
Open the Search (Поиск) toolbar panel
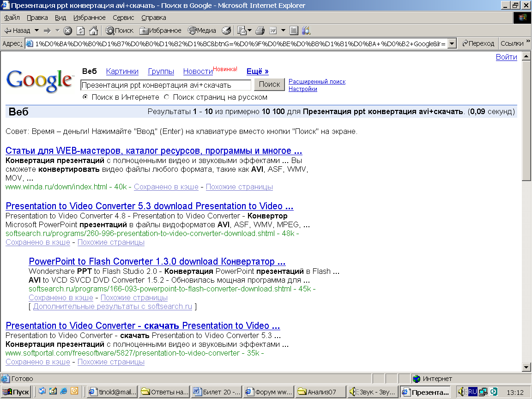click(120, 30)
